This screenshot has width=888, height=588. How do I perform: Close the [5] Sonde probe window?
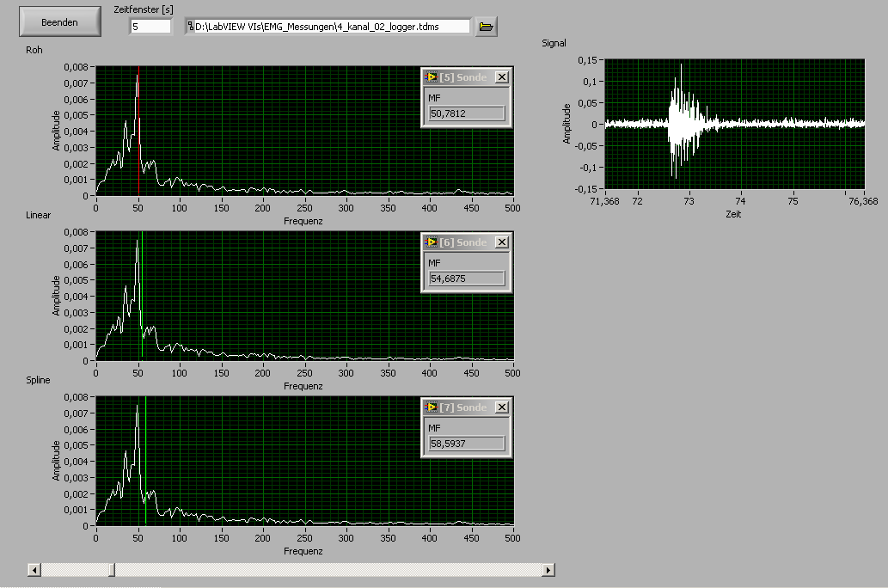[x=502, y=77]
